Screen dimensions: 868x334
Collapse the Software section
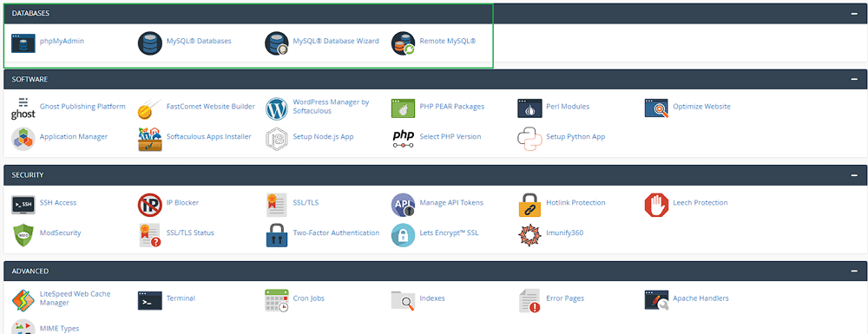854,80
